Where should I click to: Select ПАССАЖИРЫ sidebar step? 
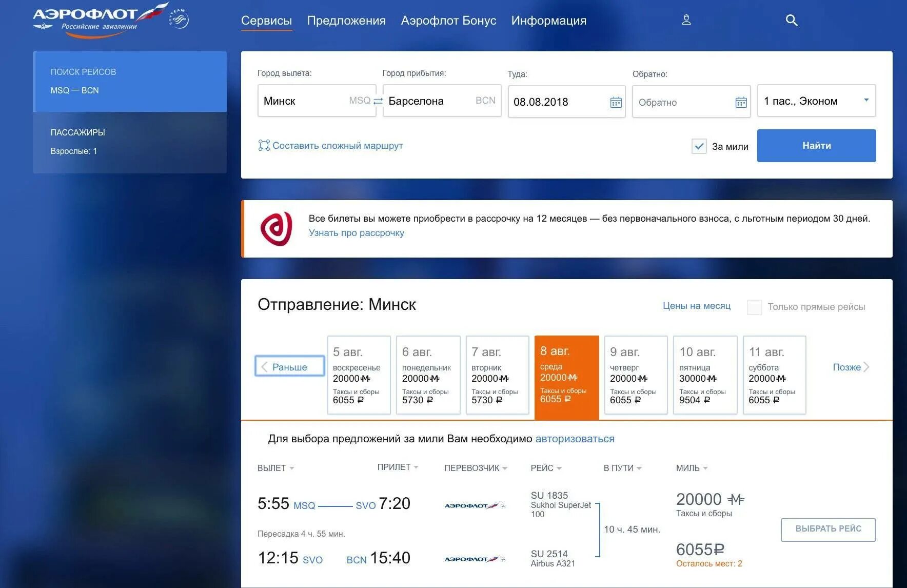tap(130, 142)
